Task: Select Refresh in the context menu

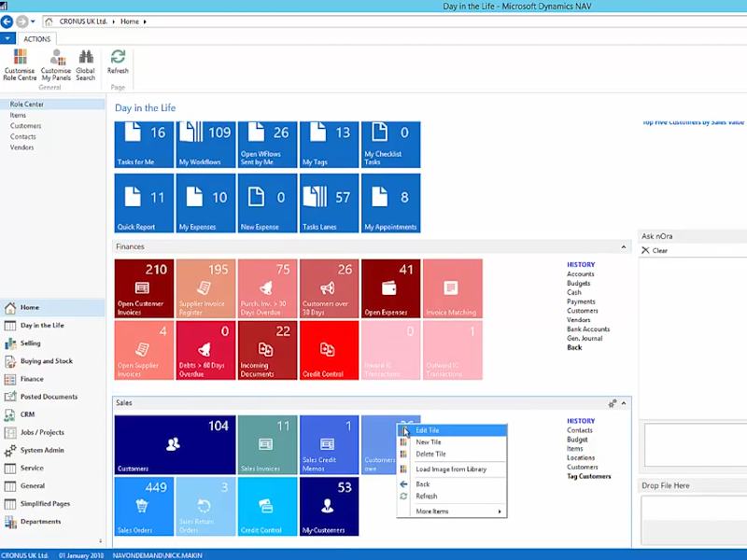Action: tap(452, 496)
